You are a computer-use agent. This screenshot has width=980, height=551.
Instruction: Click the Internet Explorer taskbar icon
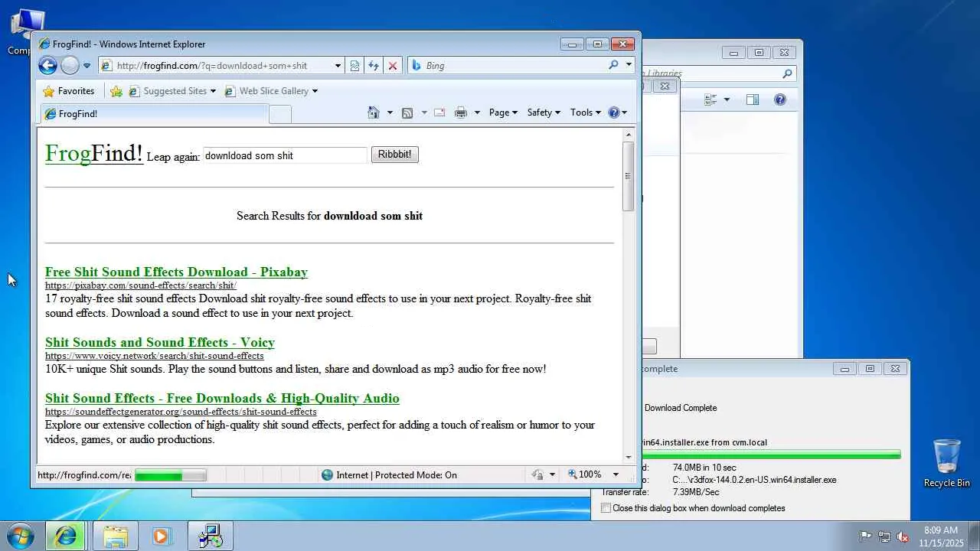tap(66, 536)
